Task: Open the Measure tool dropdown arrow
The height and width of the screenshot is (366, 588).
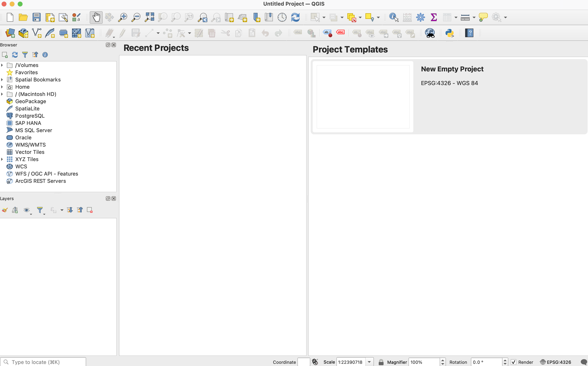Action: 474,17
